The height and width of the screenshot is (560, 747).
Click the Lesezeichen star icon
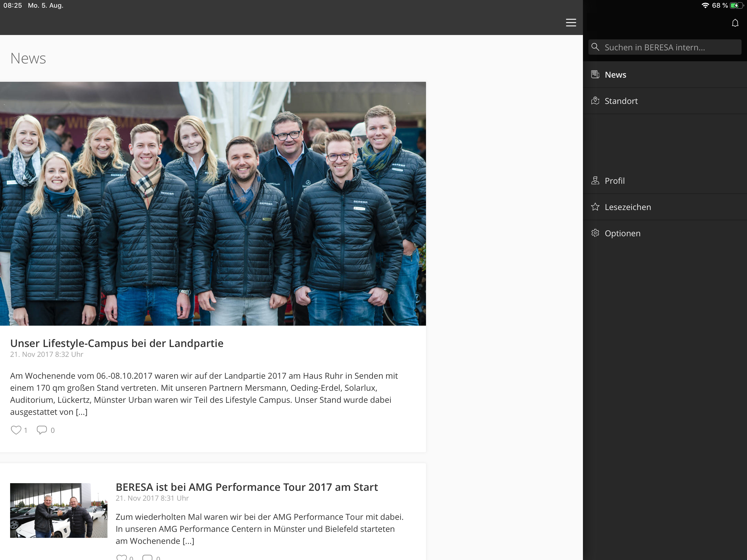(595, 207)
